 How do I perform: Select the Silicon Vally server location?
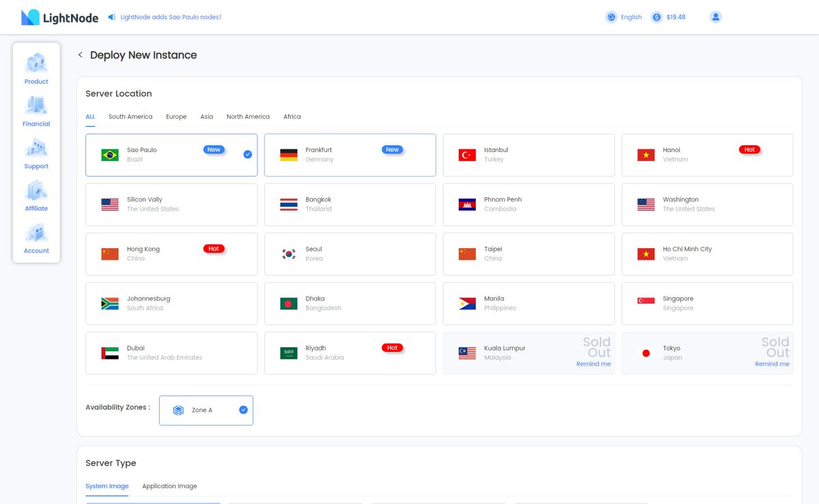point(171,205)
